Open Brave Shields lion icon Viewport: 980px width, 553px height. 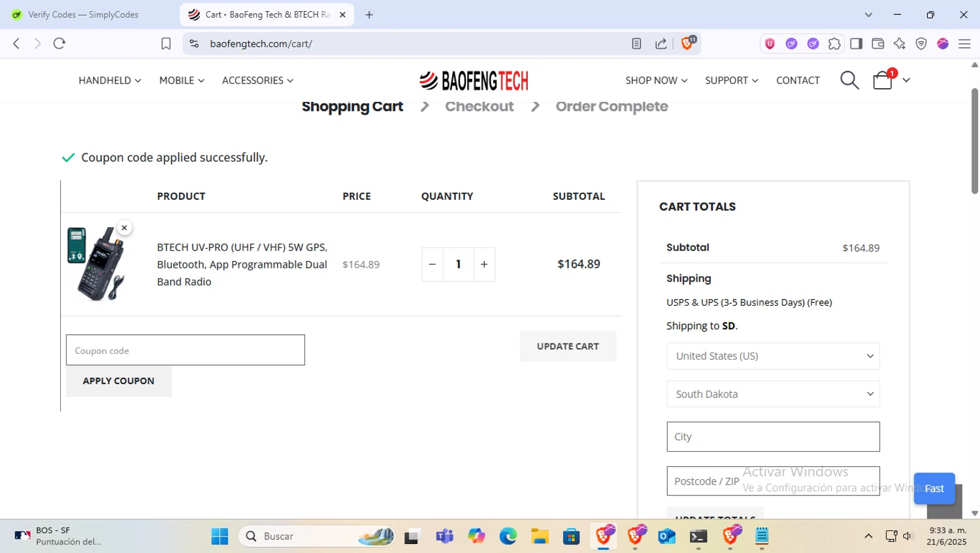(687, 43)
